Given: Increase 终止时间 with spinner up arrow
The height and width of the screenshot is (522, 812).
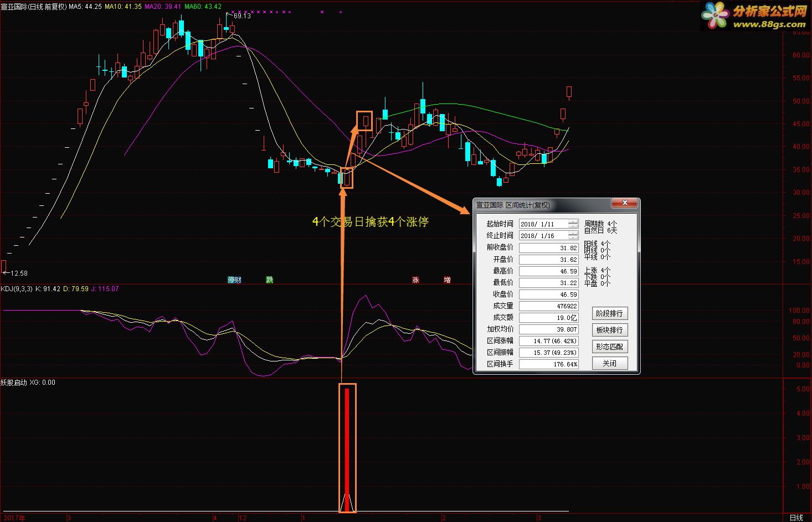Looking at the screenshot, I should click(573, 233).
